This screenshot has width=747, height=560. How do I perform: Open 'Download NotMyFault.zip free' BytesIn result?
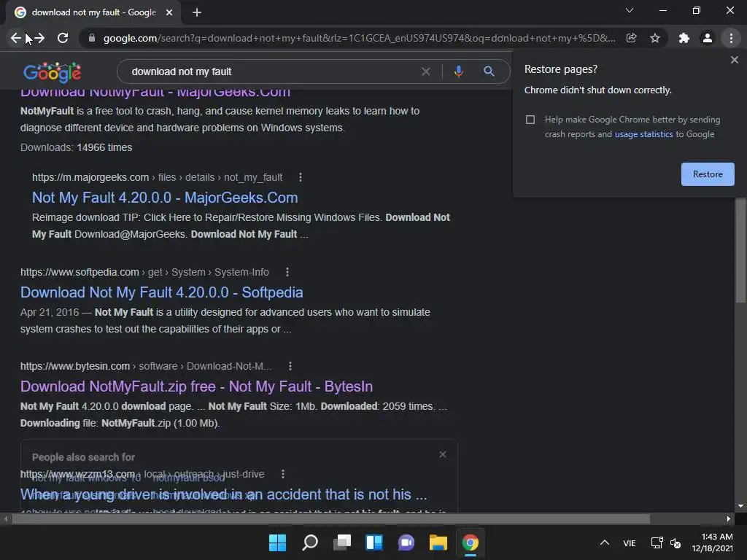pos(196,386)
